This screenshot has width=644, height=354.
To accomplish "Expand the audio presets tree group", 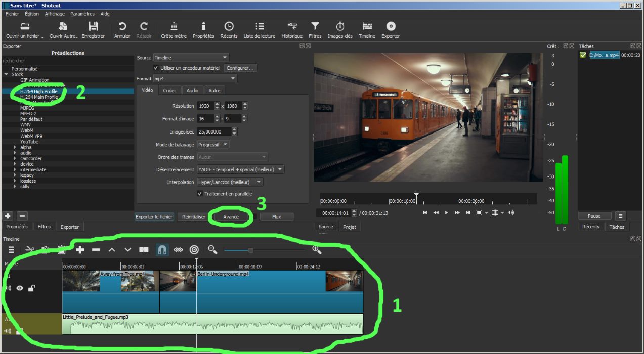I will click(x=15, y=153).
